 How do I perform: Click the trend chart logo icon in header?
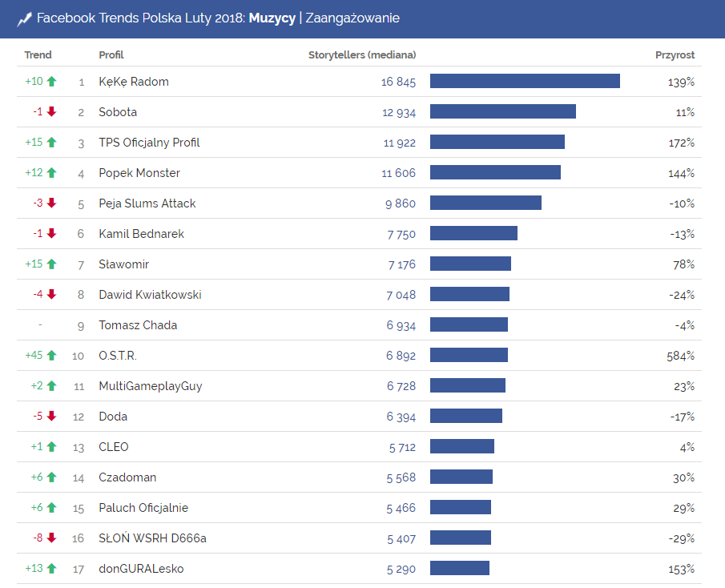click(24, 18)
